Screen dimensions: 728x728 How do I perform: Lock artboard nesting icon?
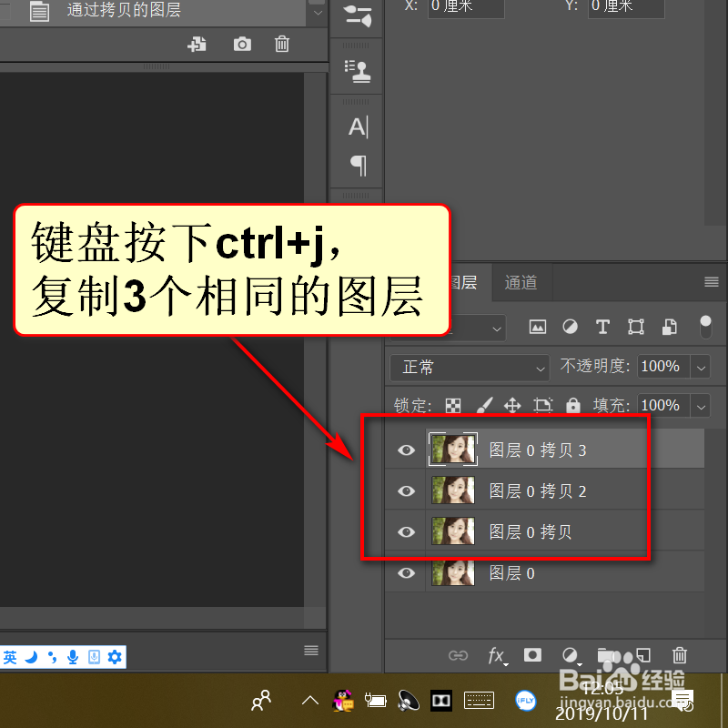[542, 405]
